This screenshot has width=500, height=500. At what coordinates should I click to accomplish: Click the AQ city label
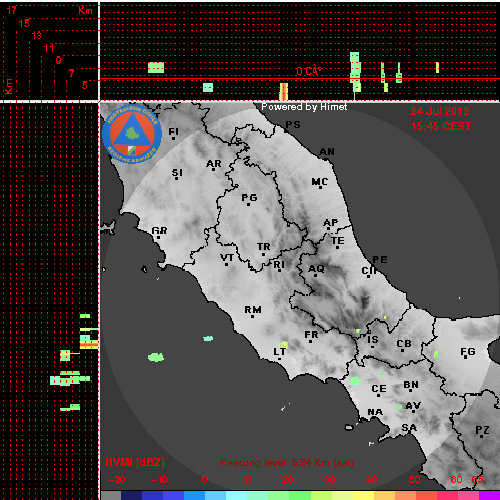(316, 269)
